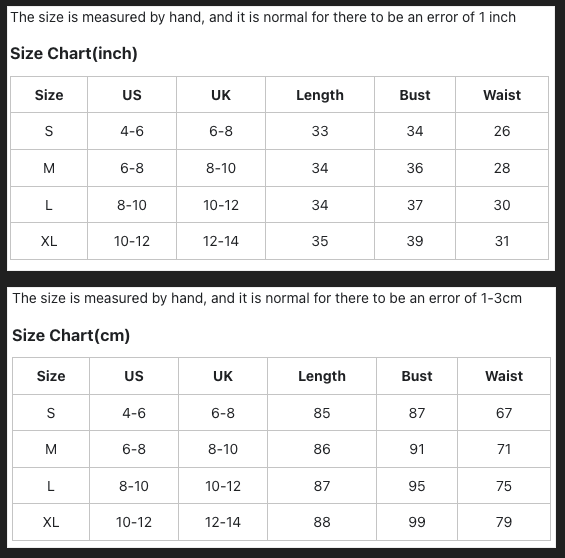
Task: Select the Bust header in cm chart
Action: point(417,376)
